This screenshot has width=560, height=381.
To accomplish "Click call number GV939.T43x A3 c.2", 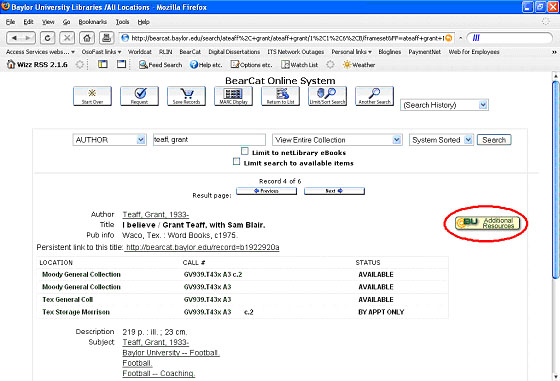I will 213,275.
